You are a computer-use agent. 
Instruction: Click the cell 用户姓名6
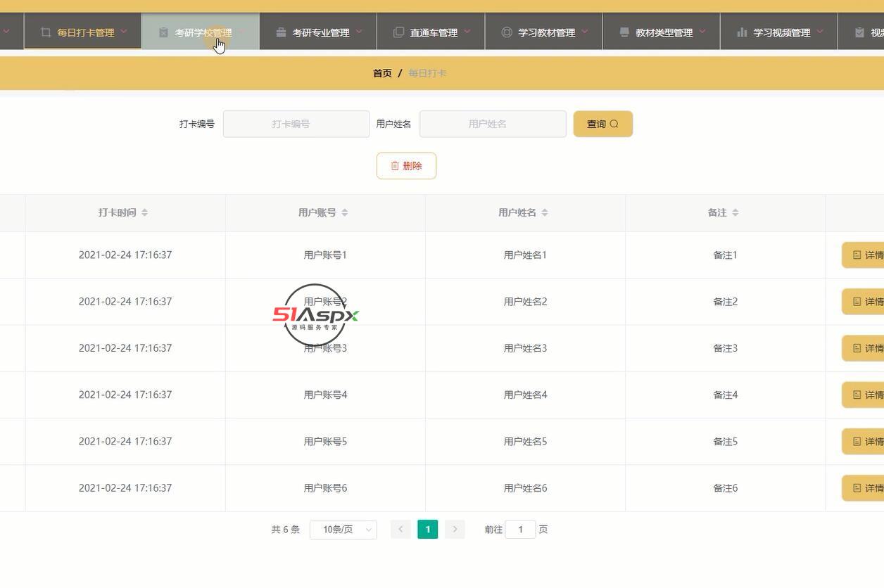click(525, 488)
